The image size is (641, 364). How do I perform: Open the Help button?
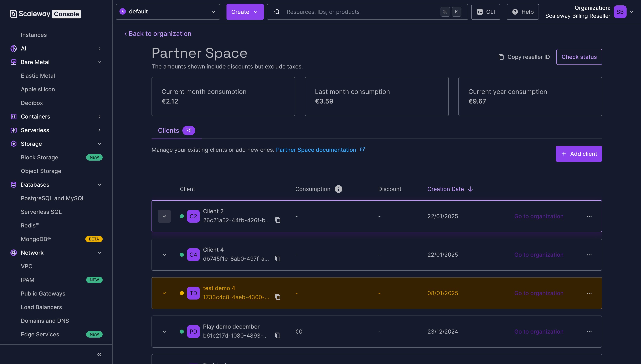(523, 12)
